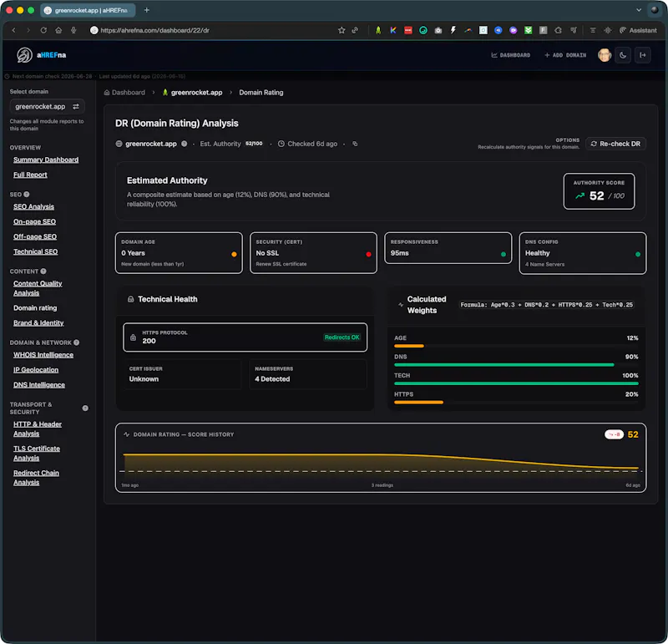Click the score history chart icon
Screen dimensions: 668x644
point(127,434)
